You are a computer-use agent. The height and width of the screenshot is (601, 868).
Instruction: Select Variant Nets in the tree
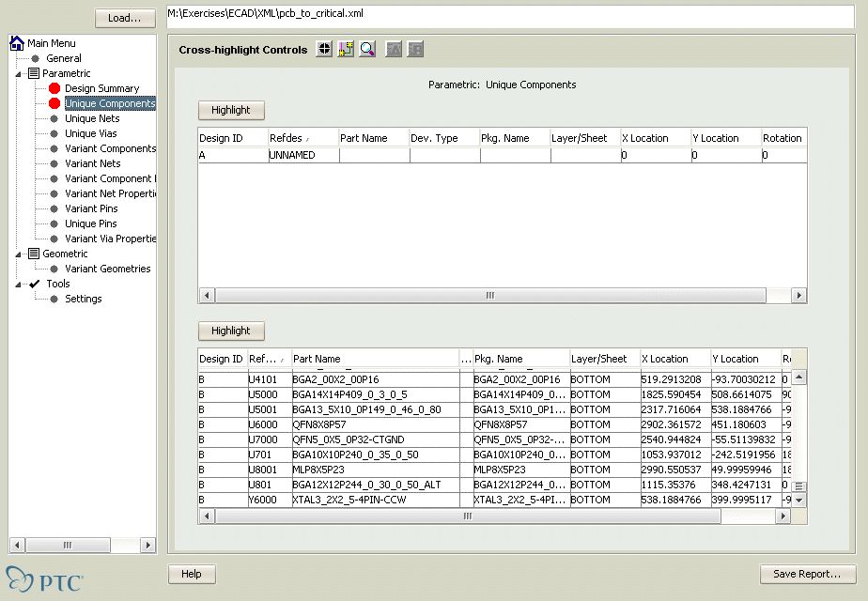[x=92, y=163]
